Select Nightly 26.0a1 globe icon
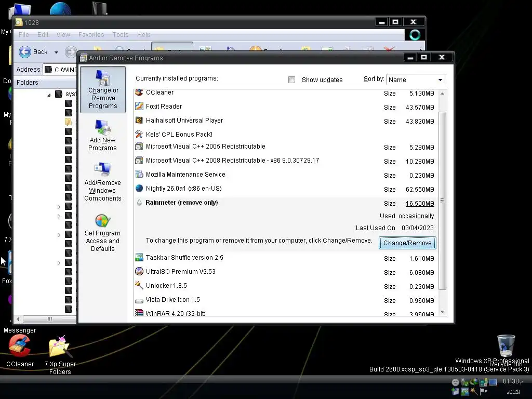532x399 pixels. coord(139,188)
